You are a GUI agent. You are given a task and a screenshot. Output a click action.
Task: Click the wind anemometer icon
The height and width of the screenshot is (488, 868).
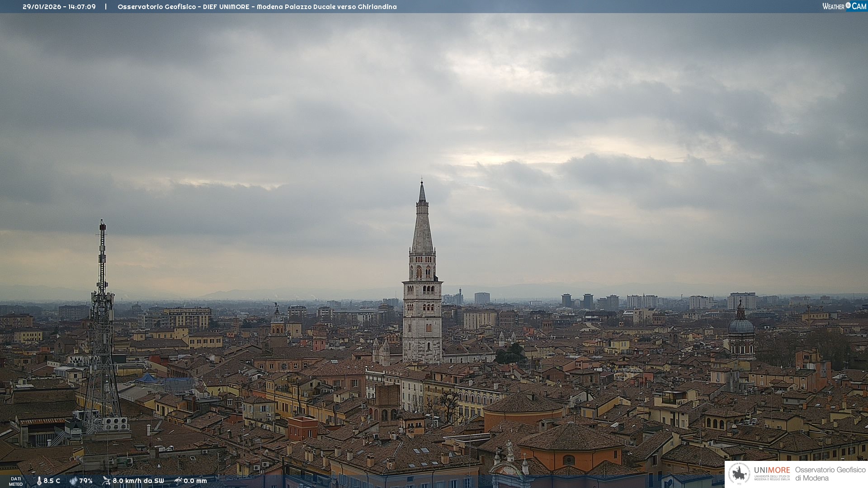(x=106, y=481)
